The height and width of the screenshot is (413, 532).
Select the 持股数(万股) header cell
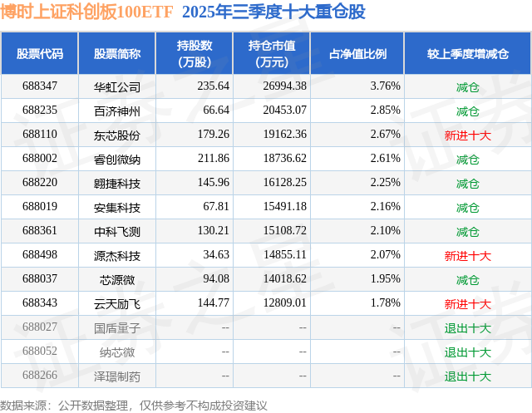pos(195,53)
